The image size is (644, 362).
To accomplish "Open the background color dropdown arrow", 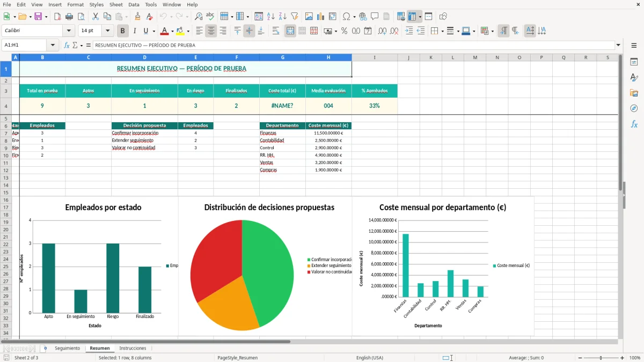I will (x=188, y=31).
